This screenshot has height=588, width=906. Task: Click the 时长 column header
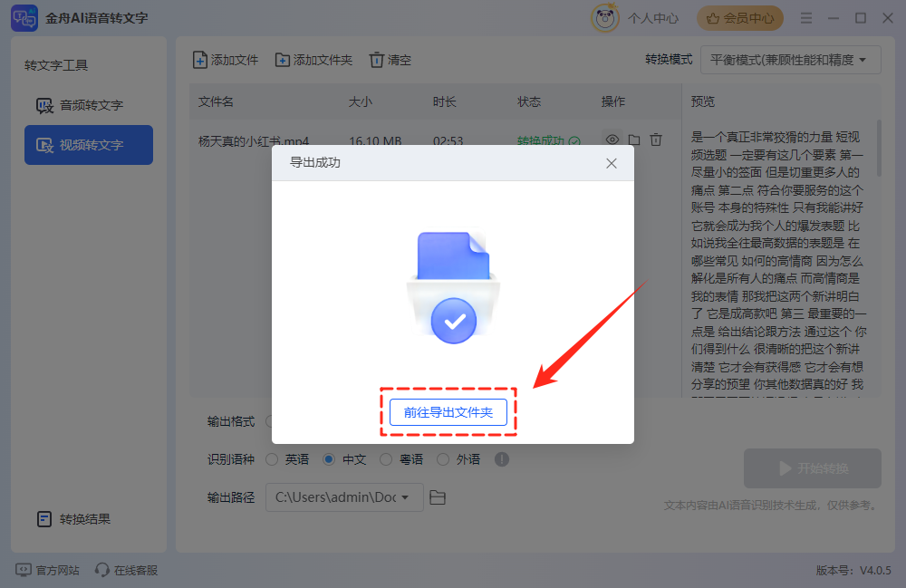tap(444, 101)
